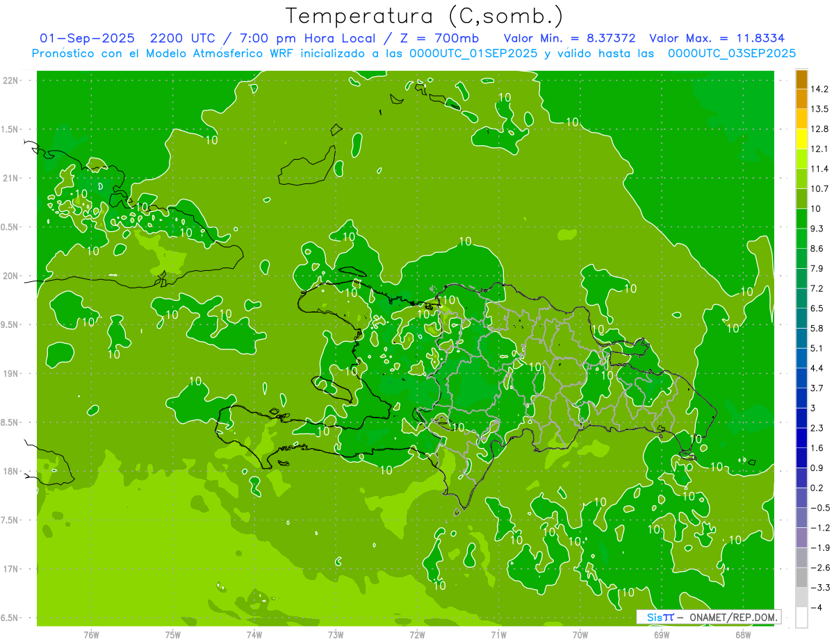This screenshot has width=834, height=644.
Task: Click the 10.7 color scale label
Action: tap(819, 189)
